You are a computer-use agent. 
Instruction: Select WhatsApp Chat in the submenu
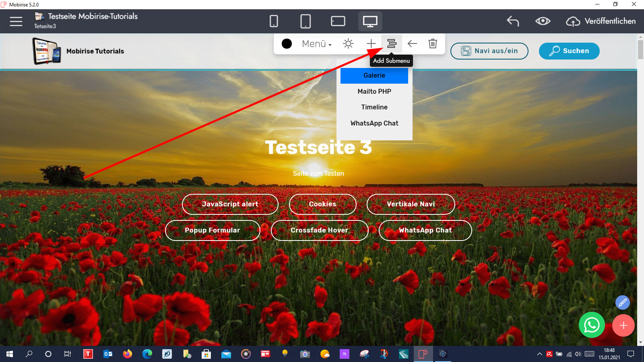pyautogui.click(x=374, y=123)
